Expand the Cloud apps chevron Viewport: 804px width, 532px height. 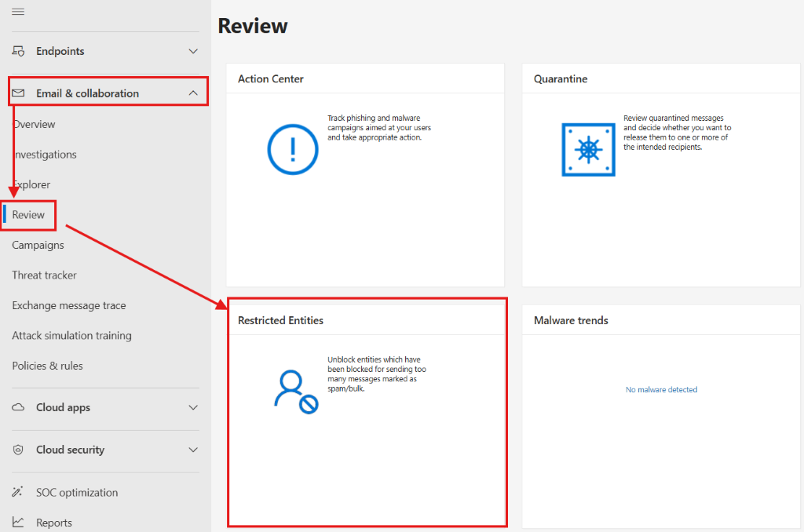pyautogui.click(x=193, y=407)
